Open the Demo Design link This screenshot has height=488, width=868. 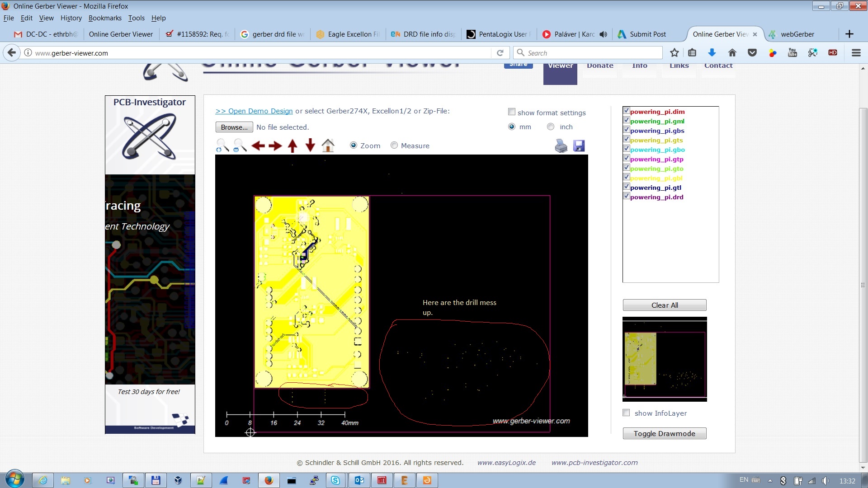[x=254, y=111]
